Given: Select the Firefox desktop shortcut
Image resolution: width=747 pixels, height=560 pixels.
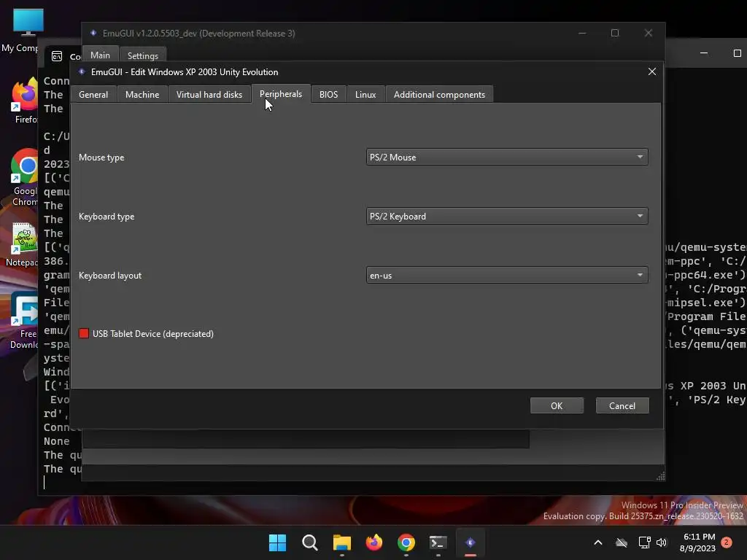Looking at the screenshot, I should [x=25, y=101].
